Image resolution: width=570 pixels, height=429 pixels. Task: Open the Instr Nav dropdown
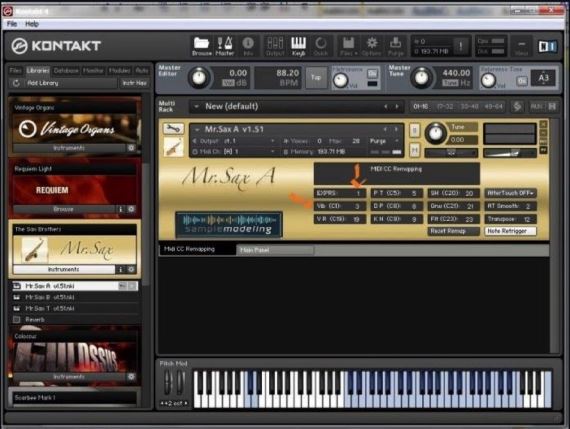tap(135, 83)
